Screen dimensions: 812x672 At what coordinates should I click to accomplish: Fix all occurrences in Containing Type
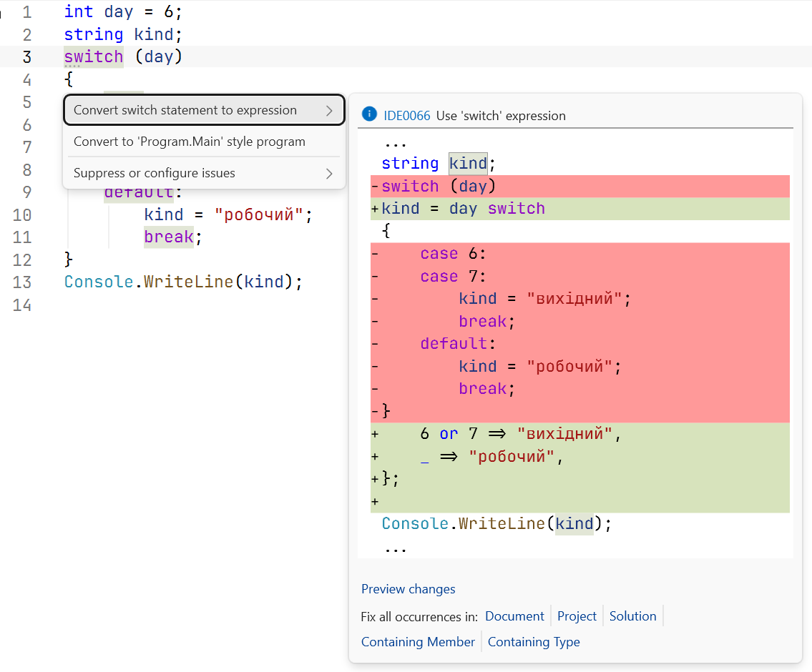click(534, 641)
